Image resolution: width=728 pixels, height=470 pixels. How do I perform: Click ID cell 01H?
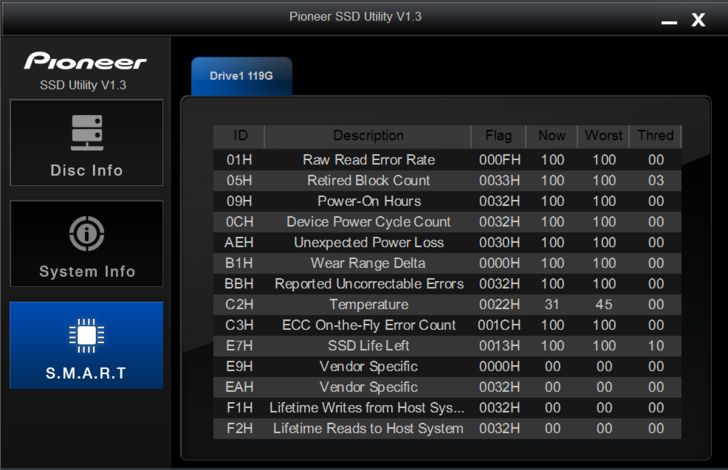point(239,160)
